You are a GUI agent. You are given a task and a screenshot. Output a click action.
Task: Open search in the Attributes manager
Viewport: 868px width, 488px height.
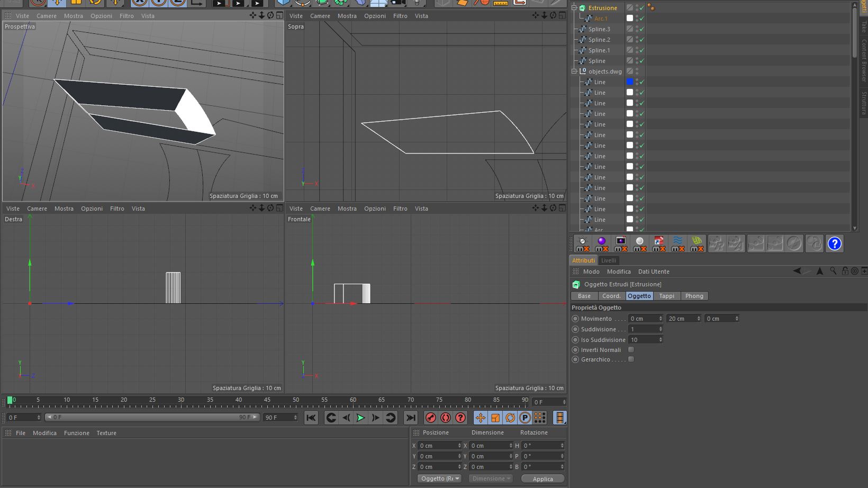tap(833, 271)
